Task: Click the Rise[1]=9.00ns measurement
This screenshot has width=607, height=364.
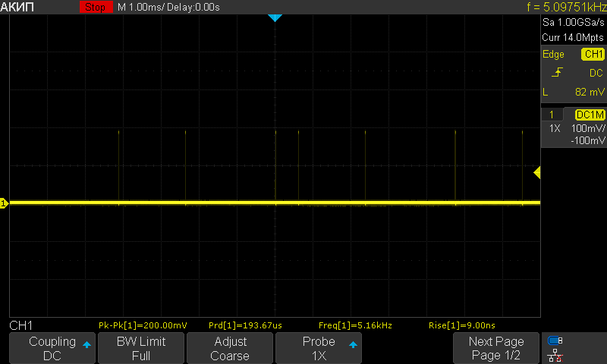Action: (x=462, y=325)
